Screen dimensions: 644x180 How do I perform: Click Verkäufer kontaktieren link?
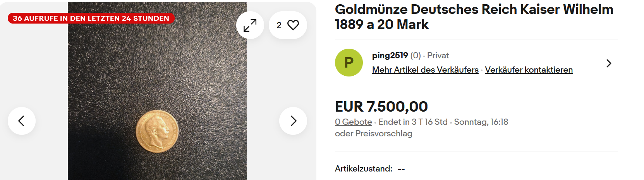pyautogui.click(x=529, y=70)
